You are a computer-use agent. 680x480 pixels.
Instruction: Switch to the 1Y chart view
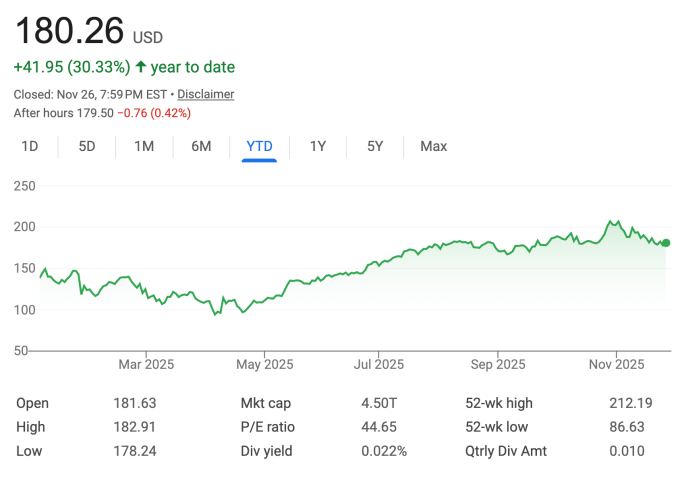pos(318,146)
